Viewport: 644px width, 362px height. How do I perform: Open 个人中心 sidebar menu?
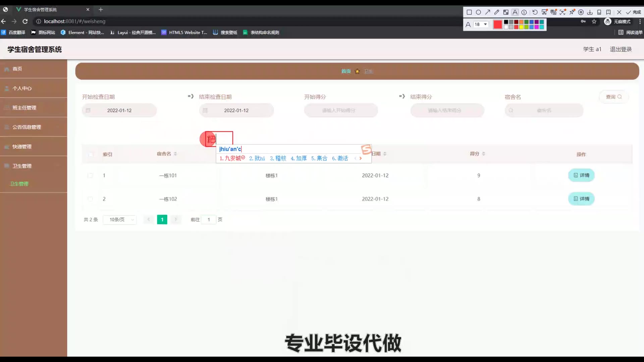point(34,88)
